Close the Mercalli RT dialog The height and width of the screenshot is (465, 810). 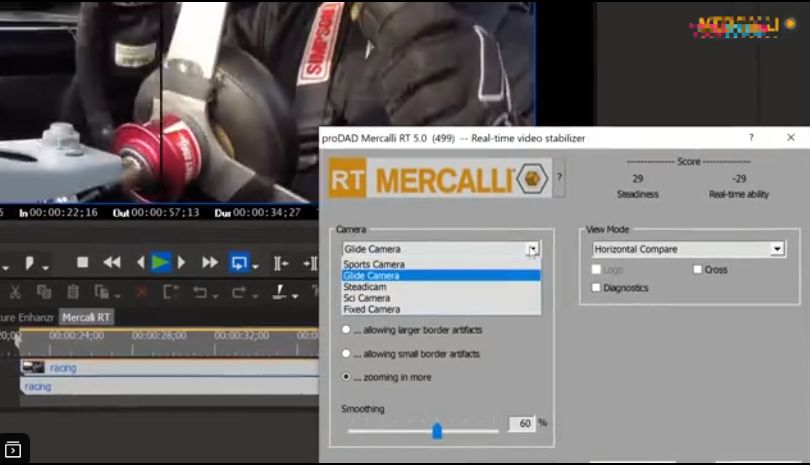pos(791,137)
